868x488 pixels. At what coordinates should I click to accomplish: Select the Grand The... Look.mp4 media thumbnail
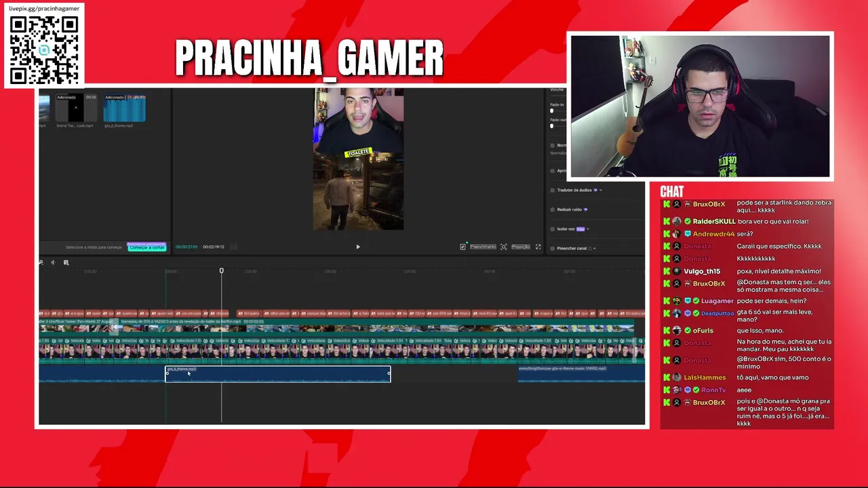coord(76,108)
